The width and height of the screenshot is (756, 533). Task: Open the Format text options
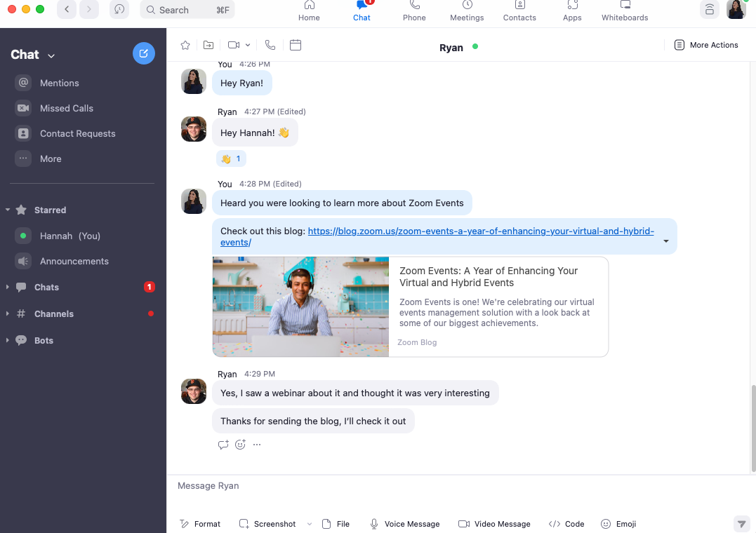[x=200, y=524]
